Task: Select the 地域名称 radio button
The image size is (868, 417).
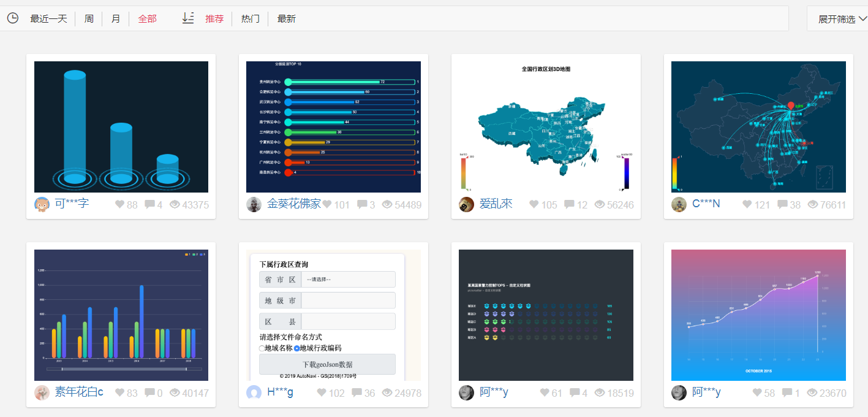Action: (262, 348)
